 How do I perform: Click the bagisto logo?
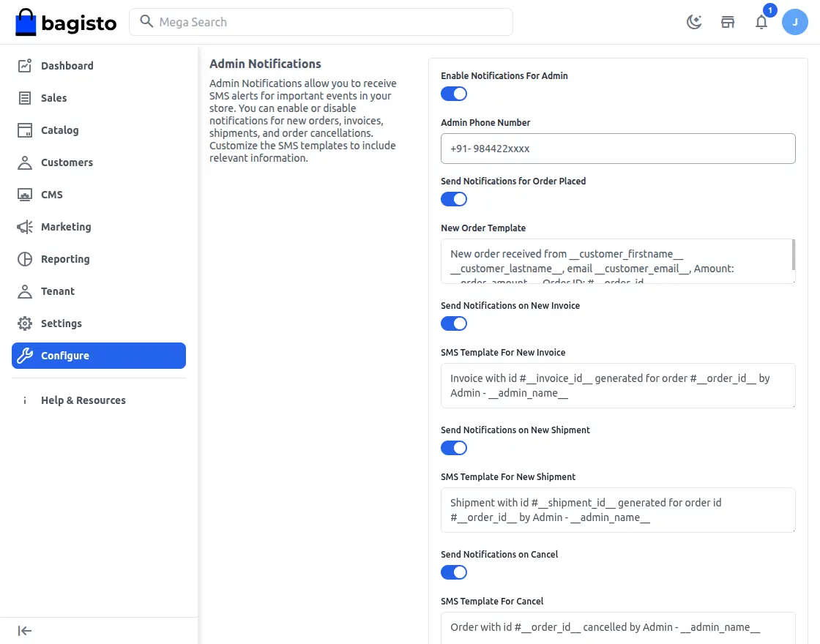[66, 22]
